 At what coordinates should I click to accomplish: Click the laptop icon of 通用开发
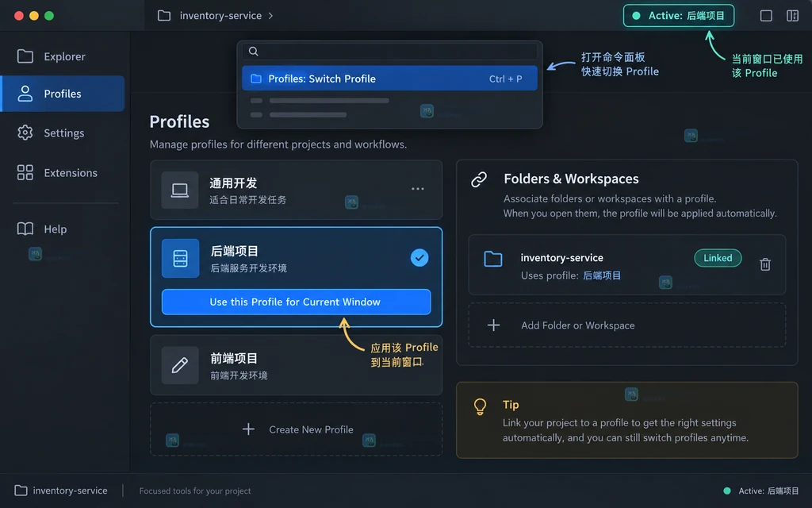coord(180,190)
